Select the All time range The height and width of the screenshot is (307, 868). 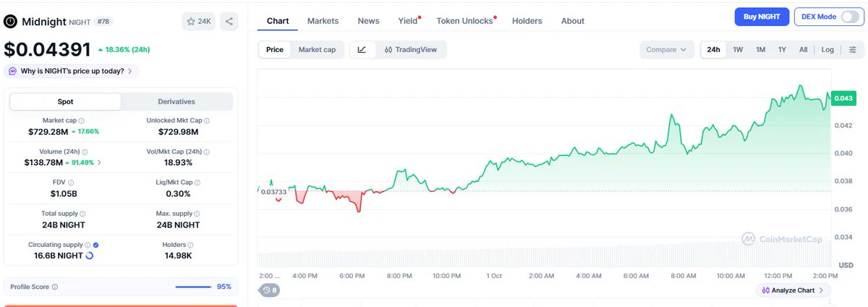pyautogui.click(x=803, y=50)
